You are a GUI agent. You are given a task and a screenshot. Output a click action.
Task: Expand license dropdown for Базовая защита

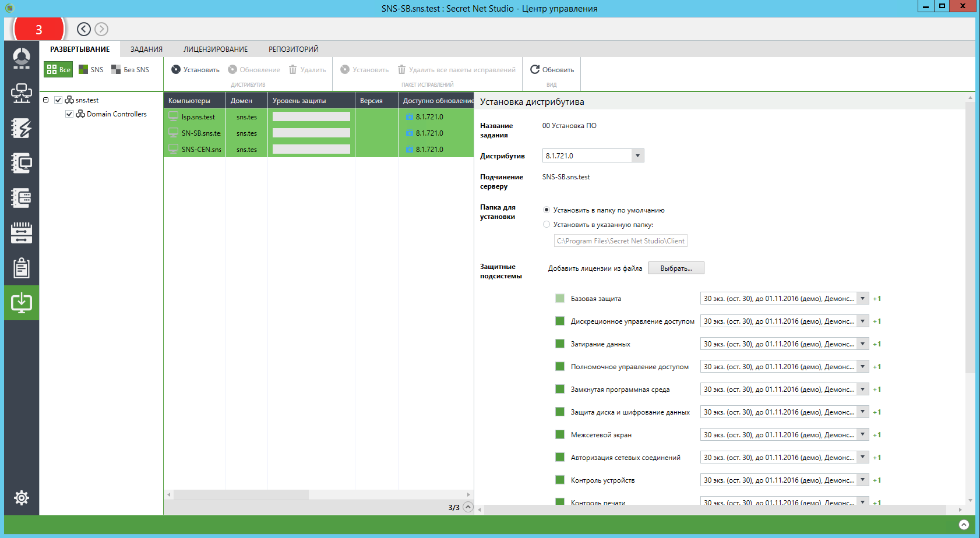[862, 299]
